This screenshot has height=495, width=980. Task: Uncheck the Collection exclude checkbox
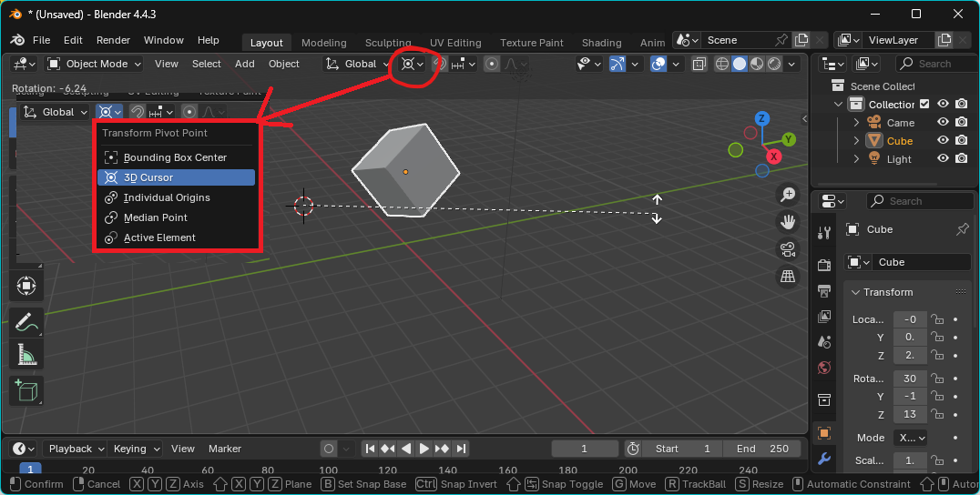pos(924,105)
